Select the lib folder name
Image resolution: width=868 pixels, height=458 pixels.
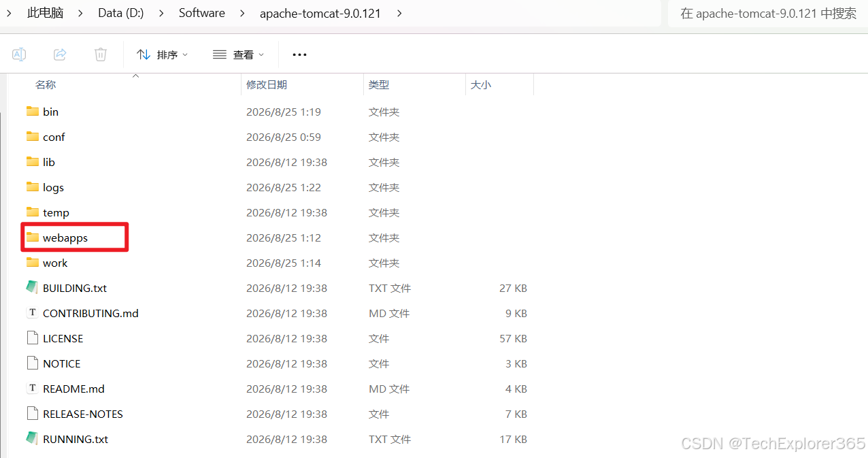(49, 162)
